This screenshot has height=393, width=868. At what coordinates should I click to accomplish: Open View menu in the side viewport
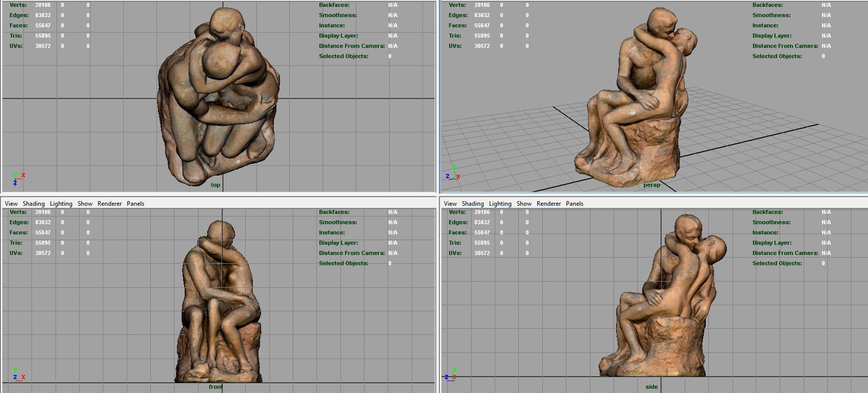(x=450, y=204)
